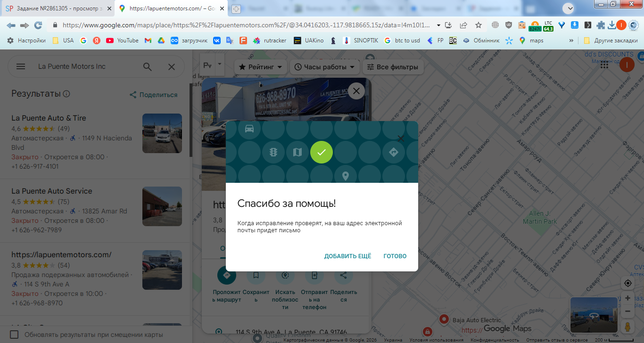
Task: Open the SINOPTIK bookmark
Action: pyautogui.click(x=361, y=41)
